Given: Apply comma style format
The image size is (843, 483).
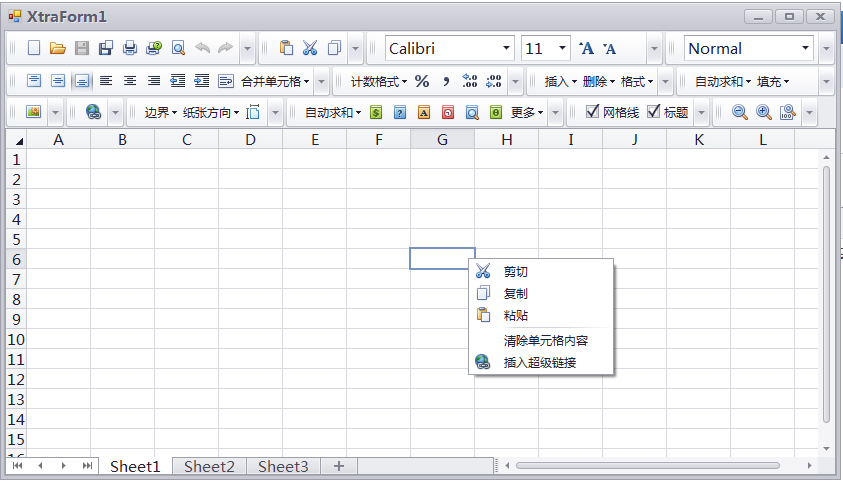Looking at the screenshot, I should click(446, 81).
